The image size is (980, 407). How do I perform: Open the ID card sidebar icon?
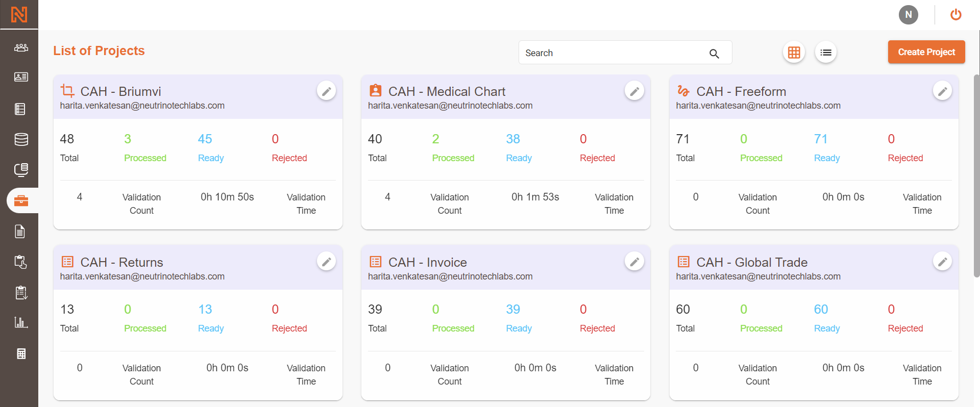coord(21,77)
